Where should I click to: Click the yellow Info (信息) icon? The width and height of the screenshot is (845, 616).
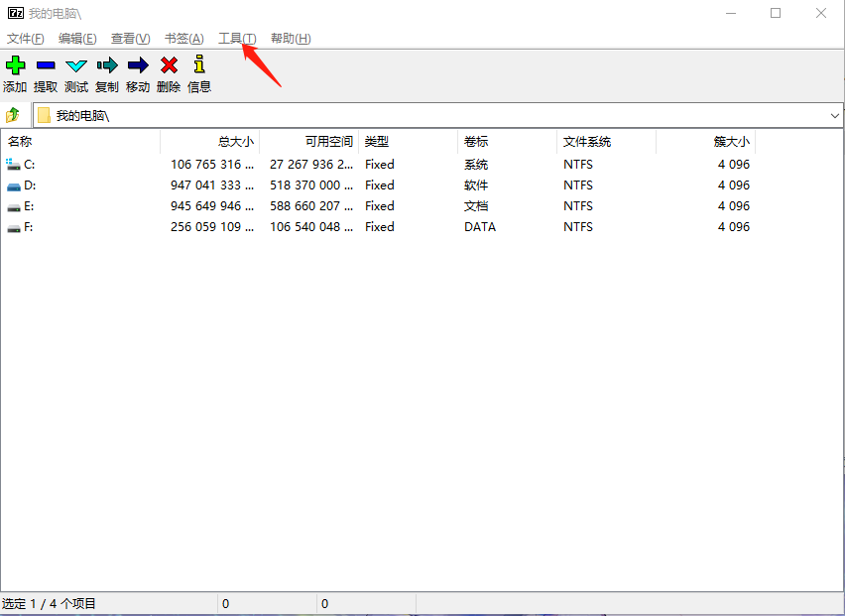(x=199, y=66)
